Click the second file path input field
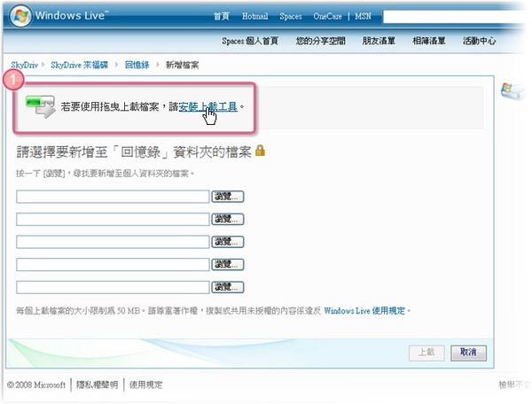Screen dimensions: 532x404 (113, 220)
